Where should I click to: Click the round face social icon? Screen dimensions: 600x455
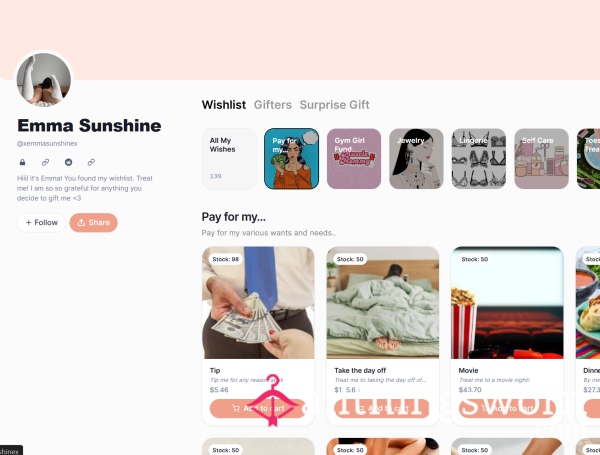[68, 162]
